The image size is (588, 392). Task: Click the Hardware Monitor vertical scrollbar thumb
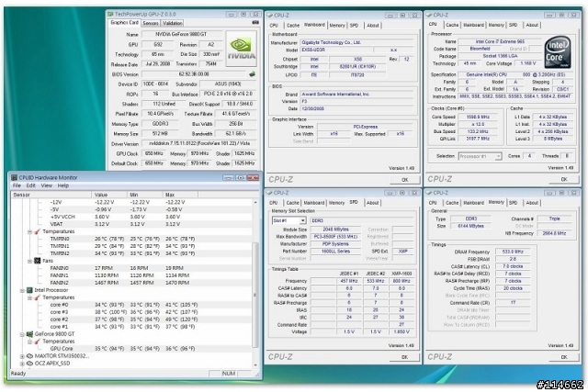pos(255,295)
